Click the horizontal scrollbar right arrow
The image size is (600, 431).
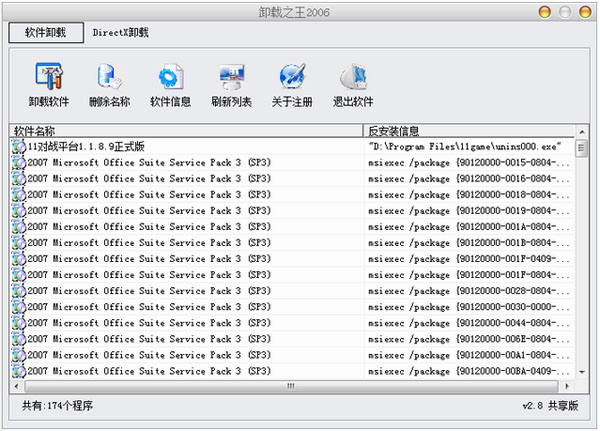(x=568, y=385)
